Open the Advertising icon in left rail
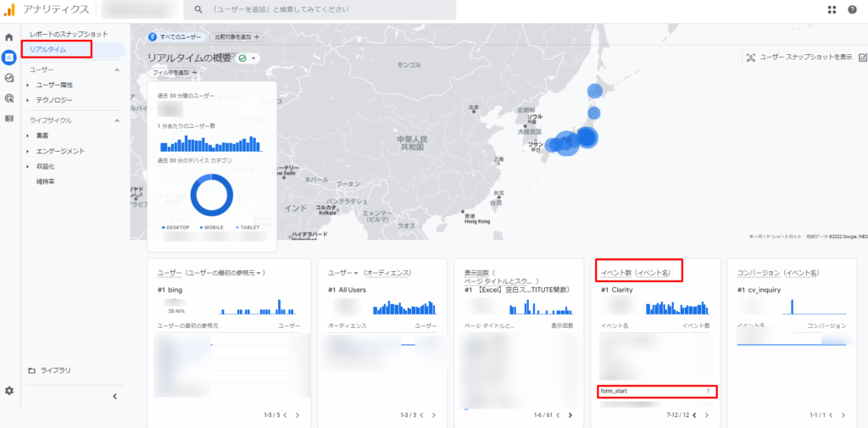The width and height of the screenshot is (868, 428). pos(8,98)
